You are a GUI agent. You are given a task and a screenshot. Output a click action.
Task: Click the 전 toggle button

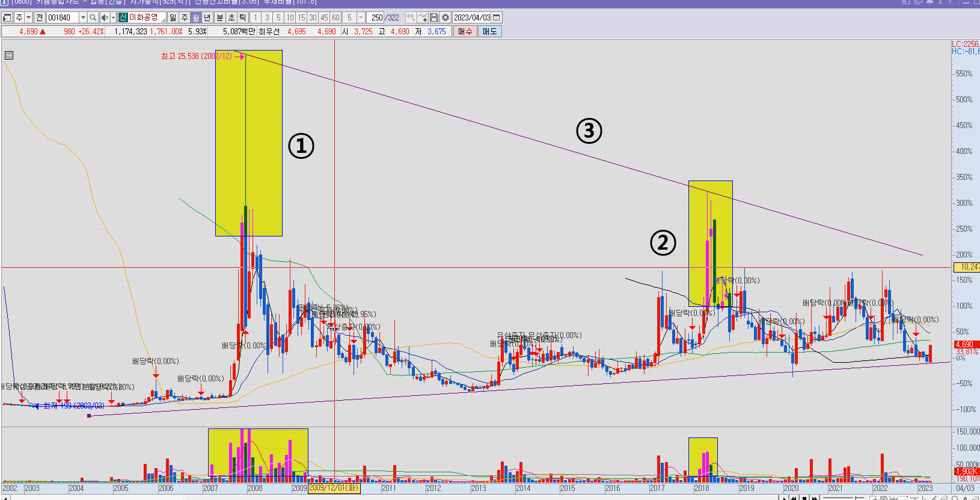tap(40, 17)
